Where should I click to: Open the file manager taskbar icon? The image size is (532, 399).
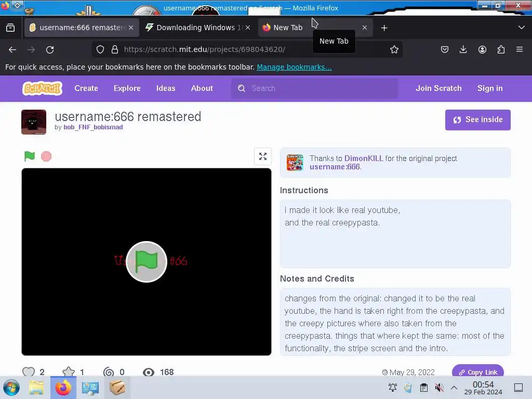[x=36, y=388]
